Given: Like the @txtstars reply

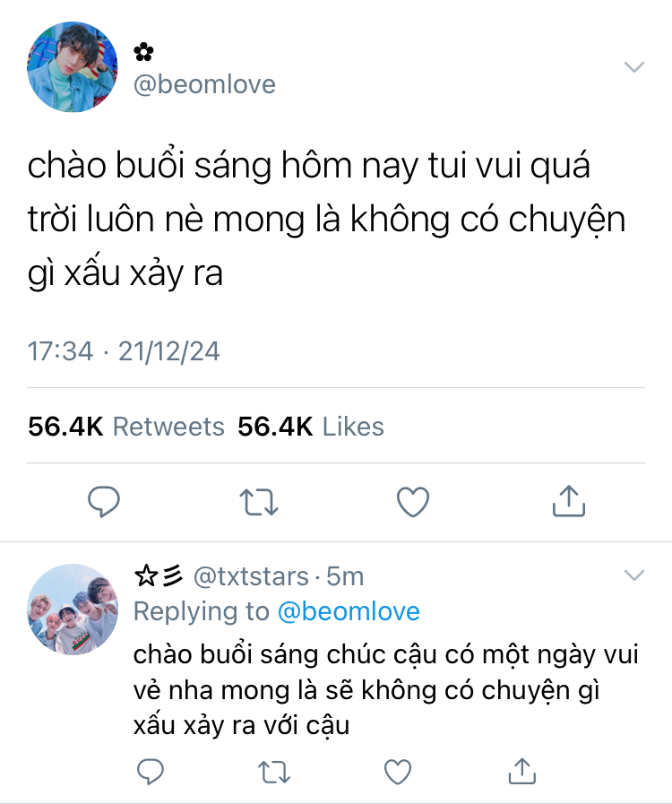Looking at the screenshot, I should tap(398, 772).
